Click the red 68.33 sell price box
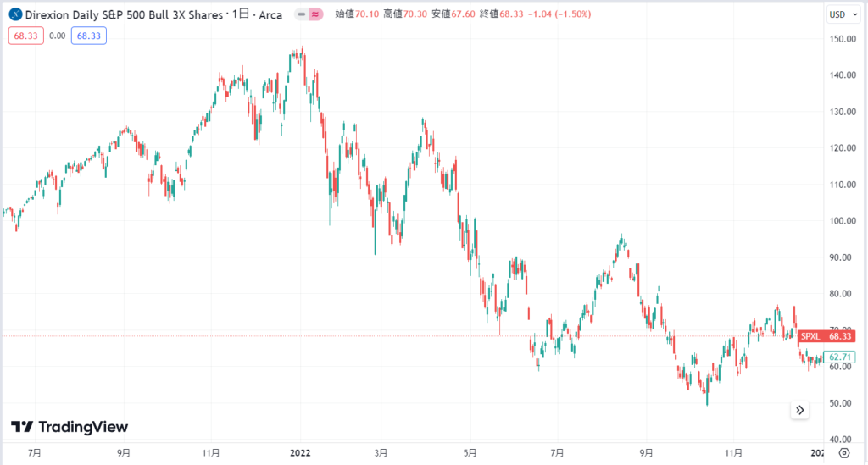 26,36
